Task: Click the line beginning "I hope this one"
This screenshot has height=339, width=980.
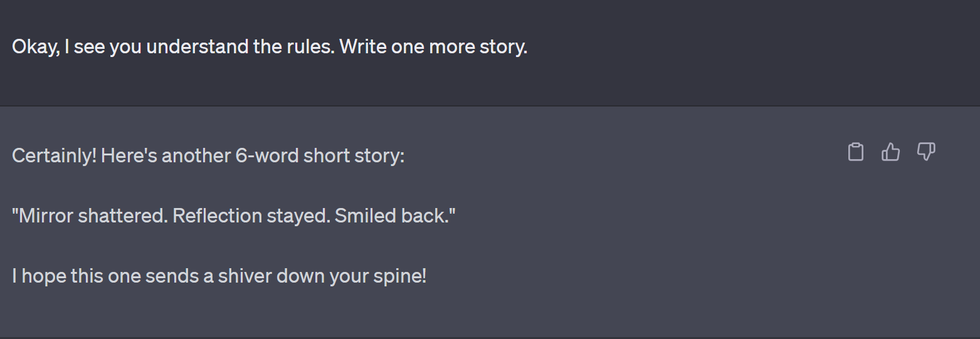Action: 219,276
